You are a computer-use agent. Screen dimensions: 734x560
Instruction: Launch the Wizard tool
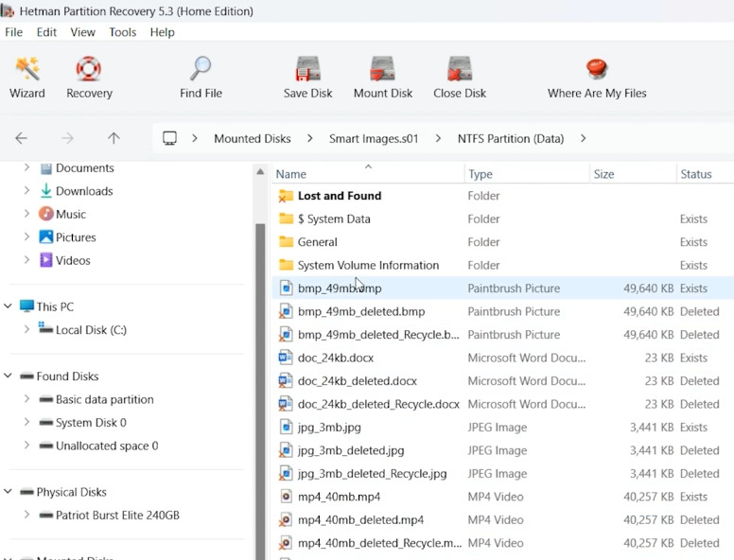point(27,77)
